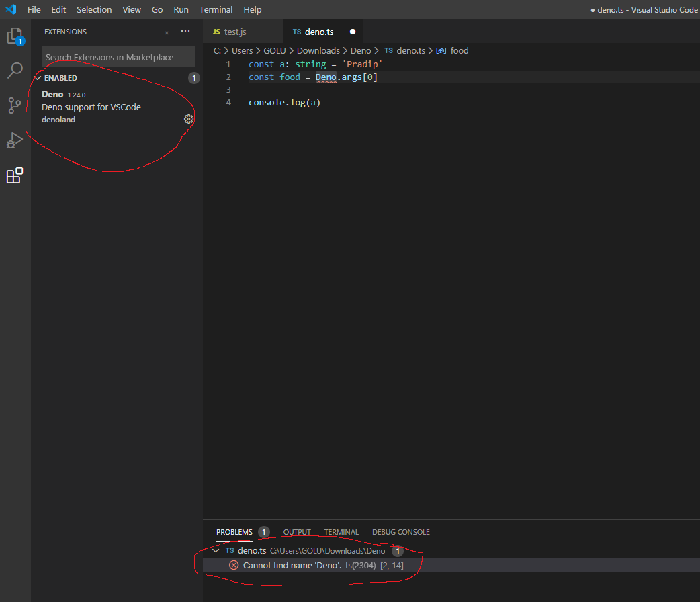Image resolution: width=700 pixels, height=602 pixels.
Task: Open the Terminal menu
Action: point(216,9)
